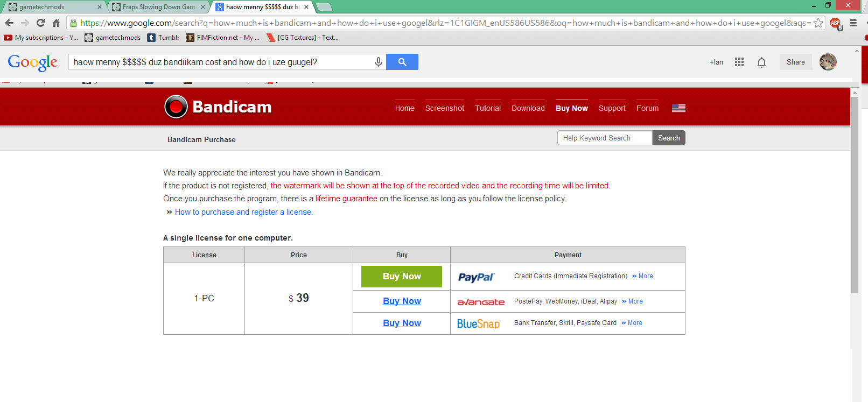Go to the browser Home page

coord(56,23)
